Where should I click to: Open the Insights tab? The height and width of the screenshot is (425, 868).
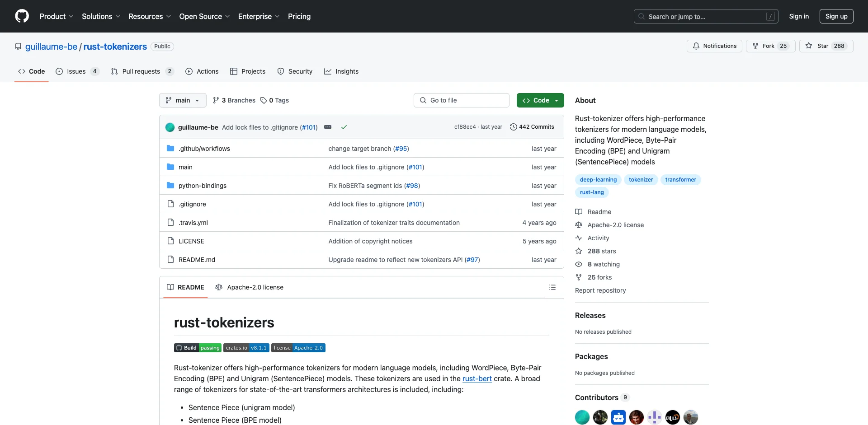tap(341, 71)
